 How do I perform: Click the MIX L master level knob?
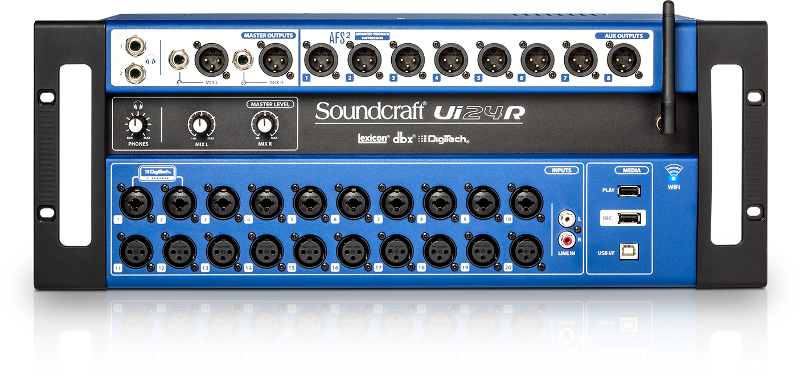click(201, 125)
